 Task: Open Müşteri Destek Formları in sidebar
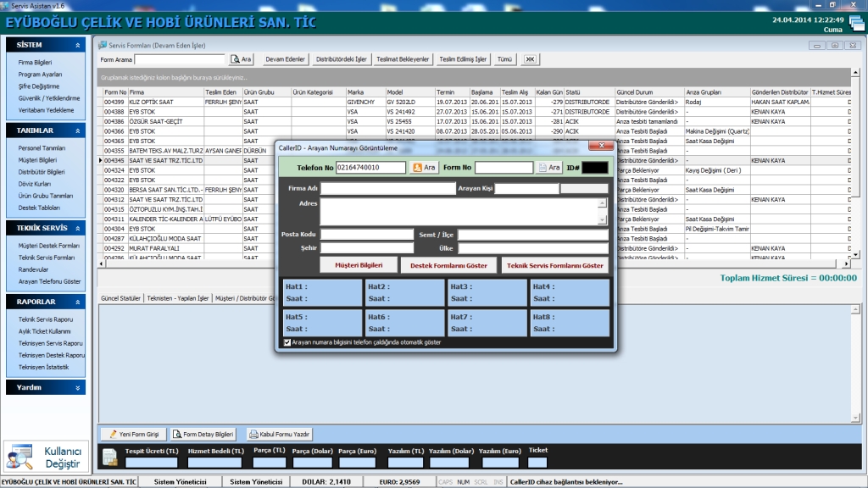(x=48, y=246)
